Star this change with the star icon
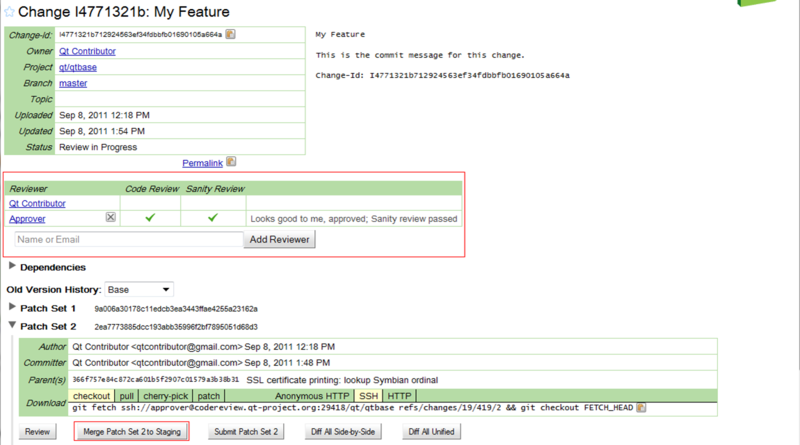Screen dimensions: 800x445 pyautogui.click(x=9, y=12)
